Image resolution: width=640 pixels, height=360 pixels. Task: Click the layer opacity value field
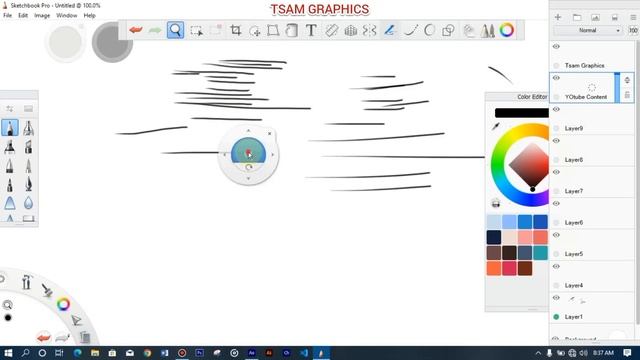pos(633,31)
